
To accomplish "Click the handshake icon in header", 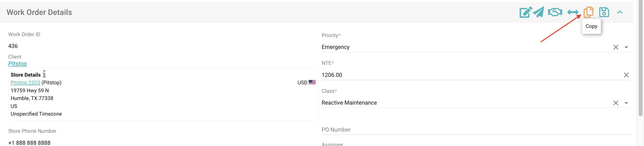I will tap(555, 12).
